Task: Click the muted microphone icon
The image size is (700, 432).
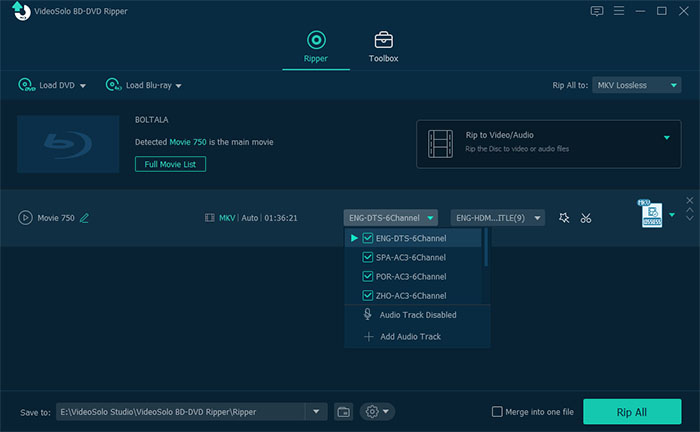Action: point(367,314)
